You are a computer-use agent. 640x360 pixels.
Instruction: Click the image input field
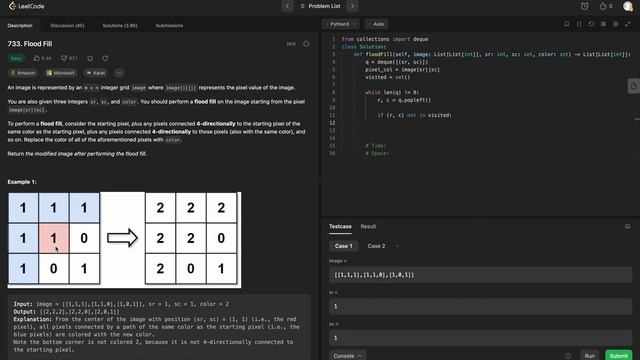tap(480, 275)
